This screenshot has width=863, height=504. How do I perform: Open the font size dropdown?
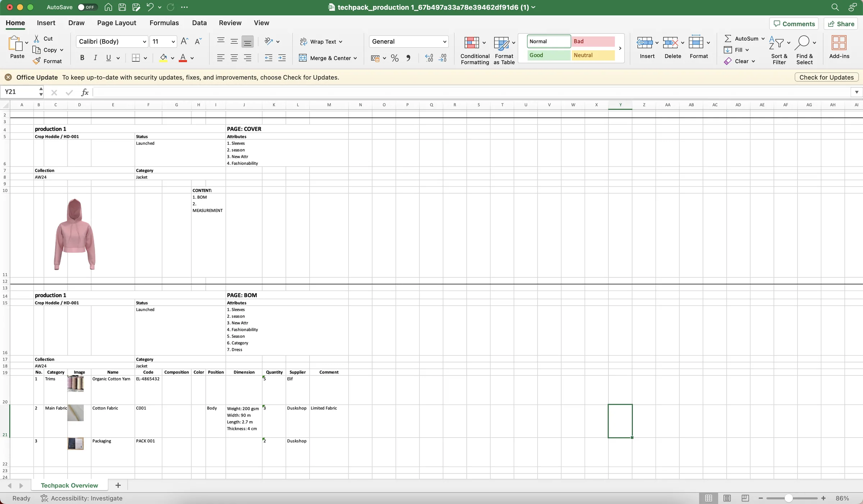[x=173, y=42]
